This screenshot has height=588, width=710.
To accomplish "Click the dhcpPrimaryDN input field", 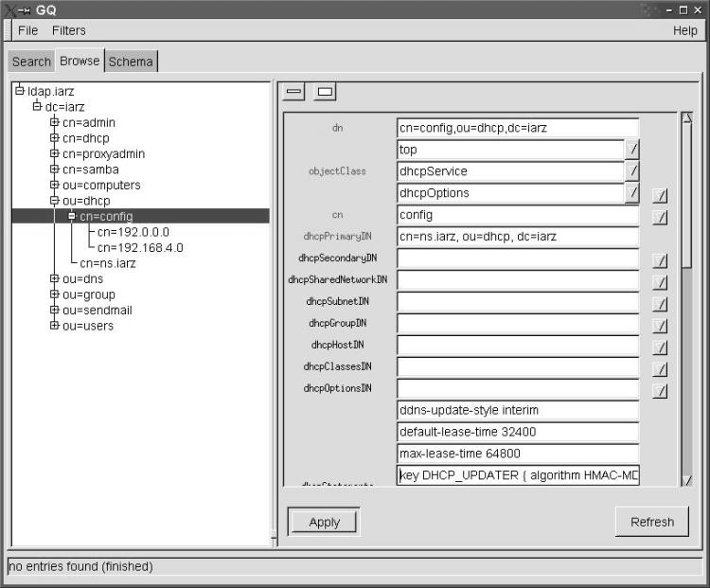I will click(517, 237).
